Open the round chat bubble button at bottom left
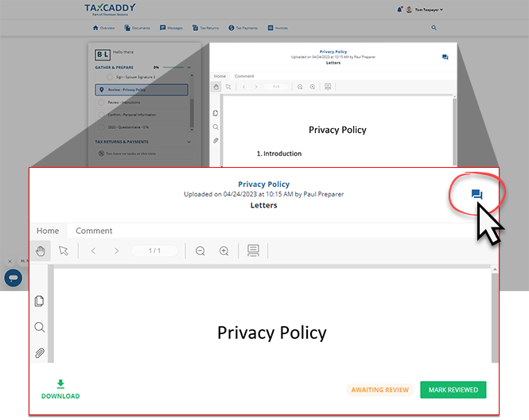529x420 pixels. (14, 278)
